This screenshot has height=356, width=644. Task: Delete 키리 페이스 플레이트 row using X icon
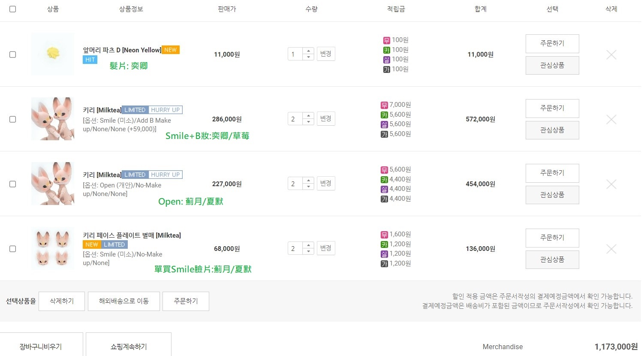click(x=611, y=249)
